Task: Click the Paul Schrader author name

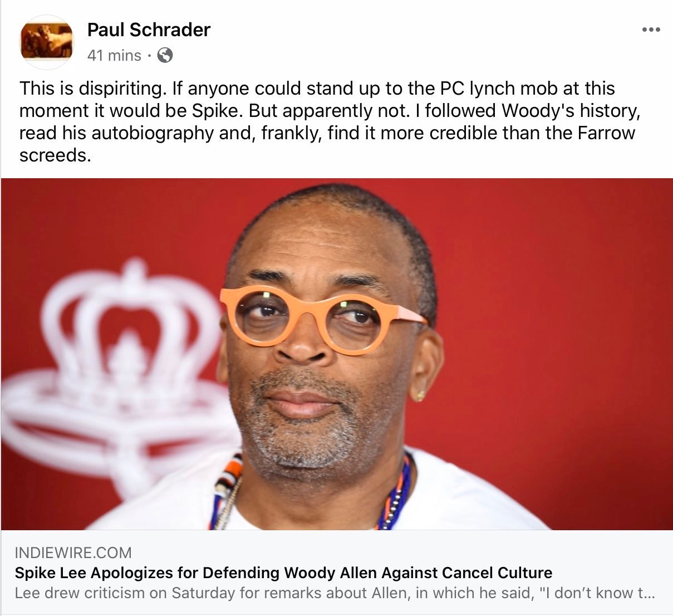Action: point(149,30)
